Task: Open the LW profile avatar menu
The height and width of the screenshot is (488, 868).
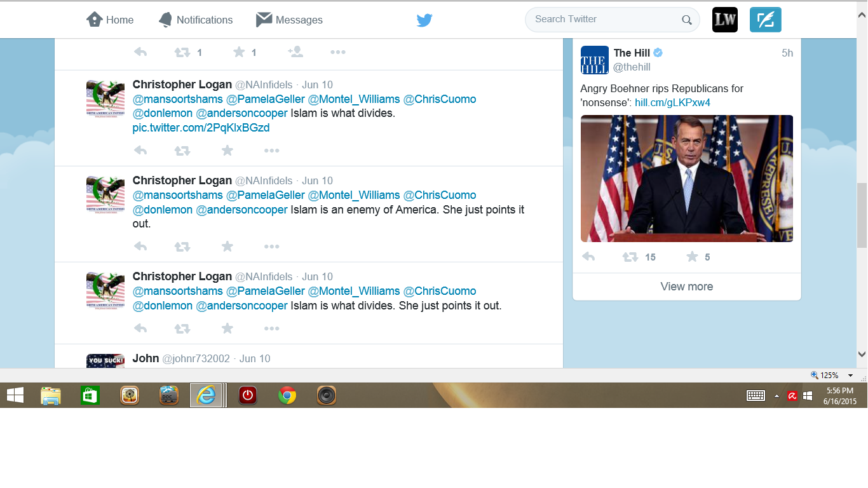Action: point(725,20)
